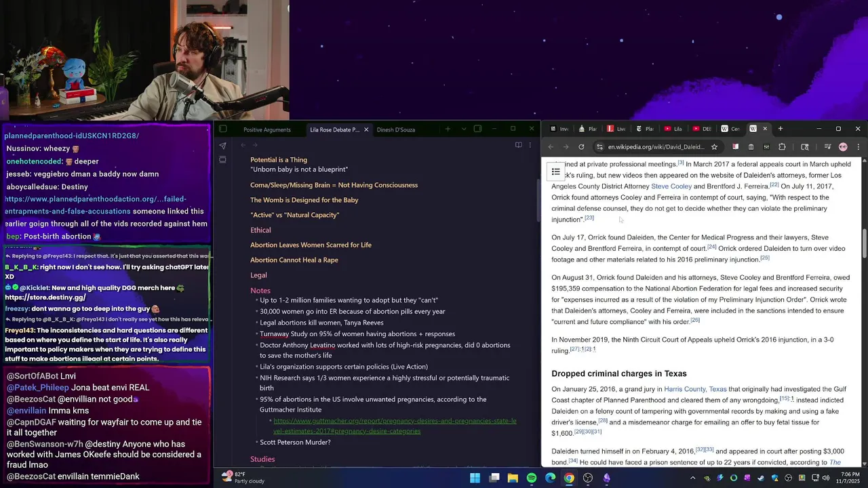868x488 pixels.
Task: Bookmark this page with star icon
Action: (714, 146)
